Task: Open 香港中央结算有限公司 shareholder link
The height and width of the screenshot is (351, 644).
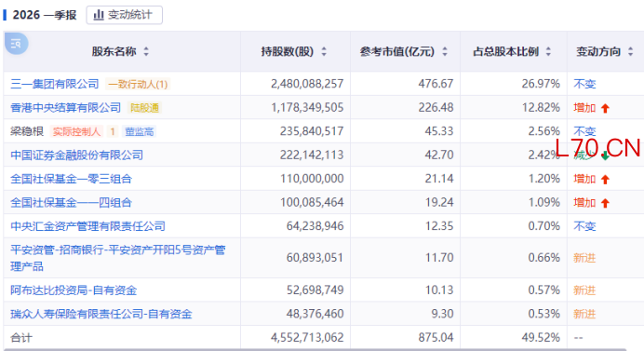Action: (66, 108)
